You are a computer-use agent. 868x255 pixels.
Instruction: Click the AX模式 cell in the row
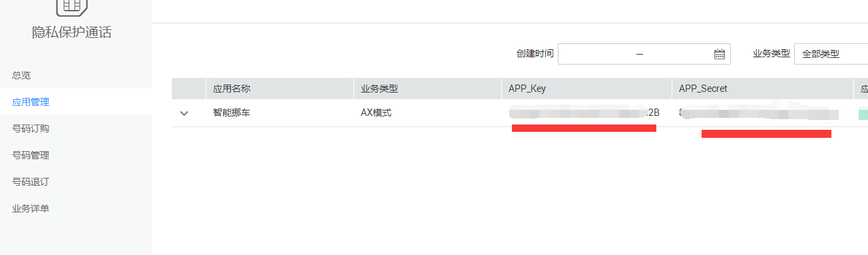click(x=376, y=113)
